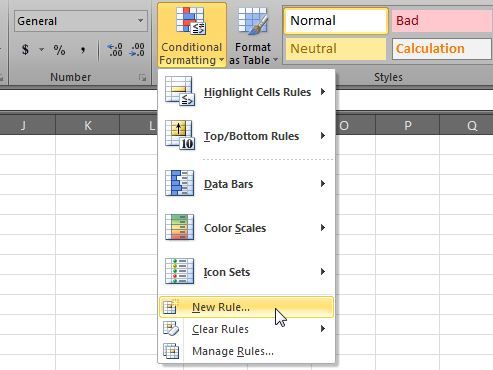Apply the Bad cell style

[442, 21]
